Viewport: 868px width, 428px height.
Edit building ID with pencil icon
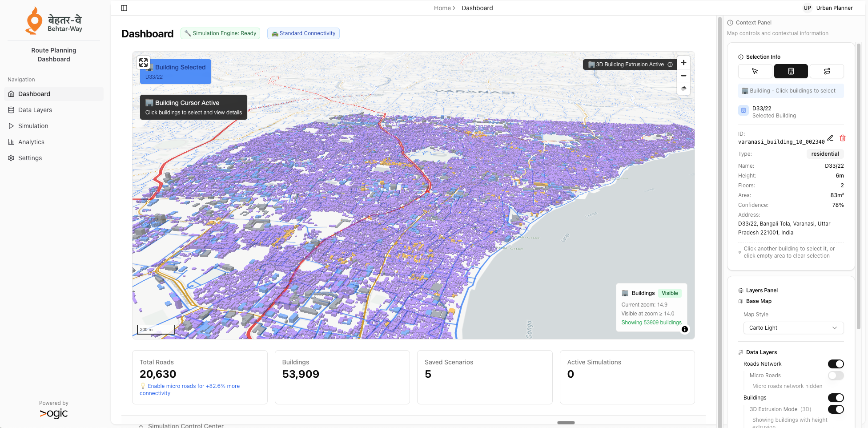click(x=830, y=138)
